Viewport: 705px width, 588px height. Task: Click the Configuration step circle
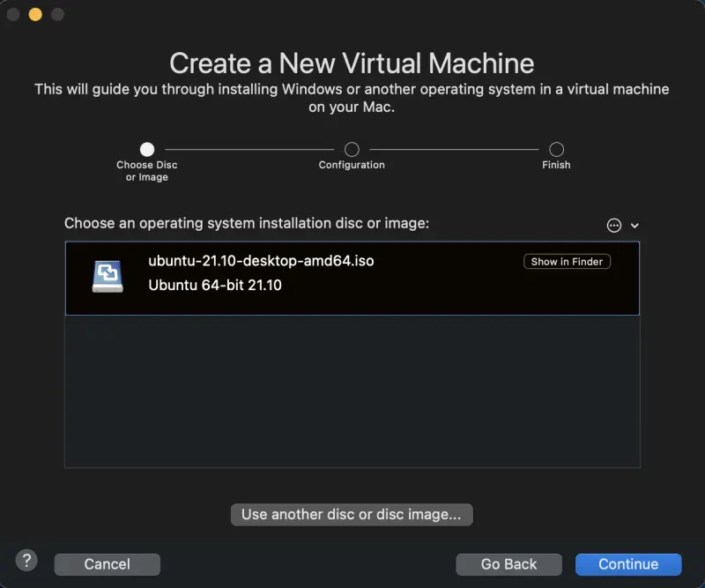click(352, 149)
